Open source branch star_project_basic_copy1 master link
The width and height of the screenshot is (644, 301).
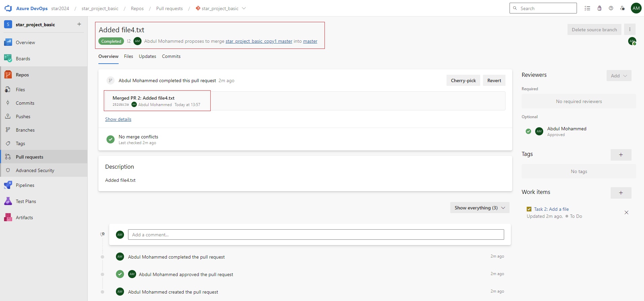(x=259, y=41)
